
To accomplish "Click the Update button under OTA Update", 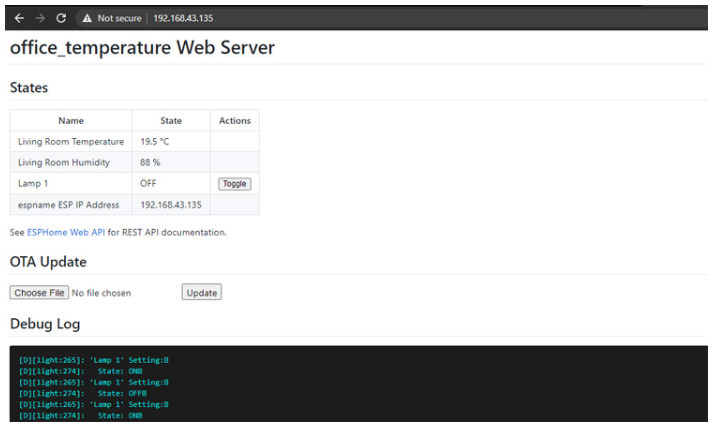I will tap(201, 293).
